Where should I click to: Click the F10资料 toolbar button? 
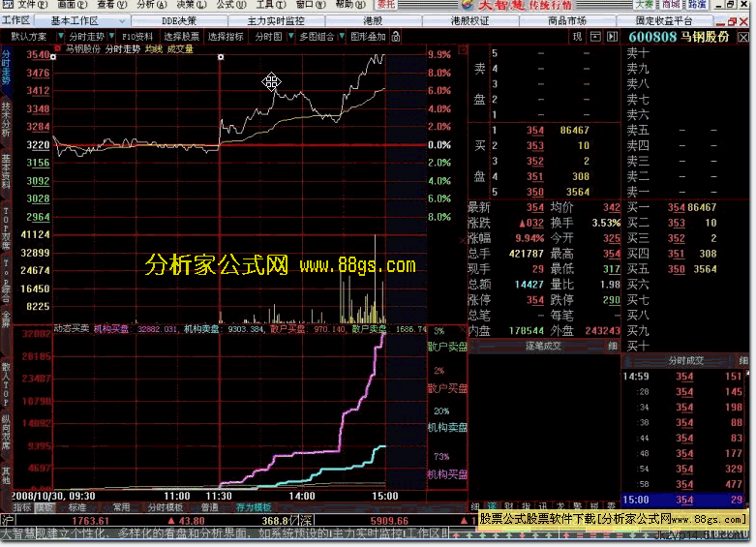pos(136,37)
